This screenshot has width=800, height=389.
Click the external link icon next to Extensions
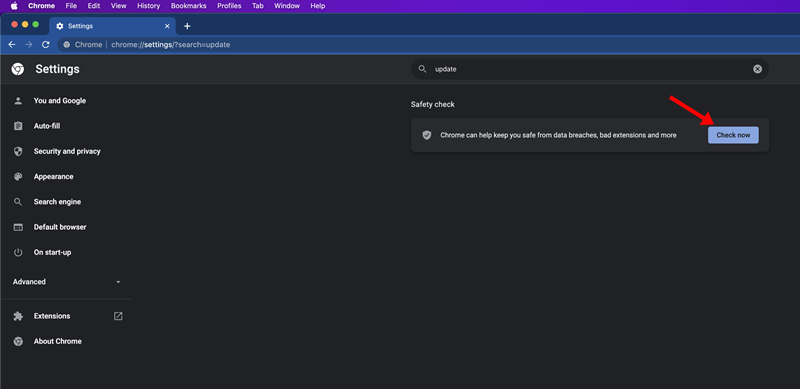click(x=118, y=316)
